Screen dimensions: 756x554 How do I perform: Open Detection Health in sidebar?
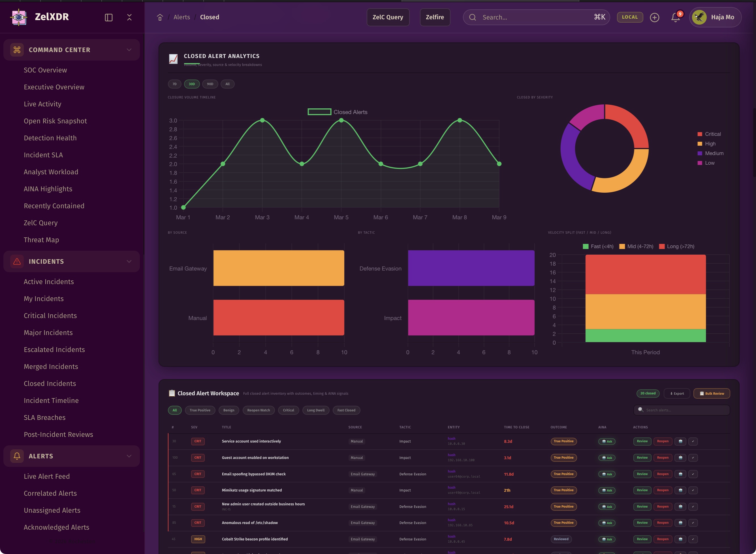tap(50, 138)
